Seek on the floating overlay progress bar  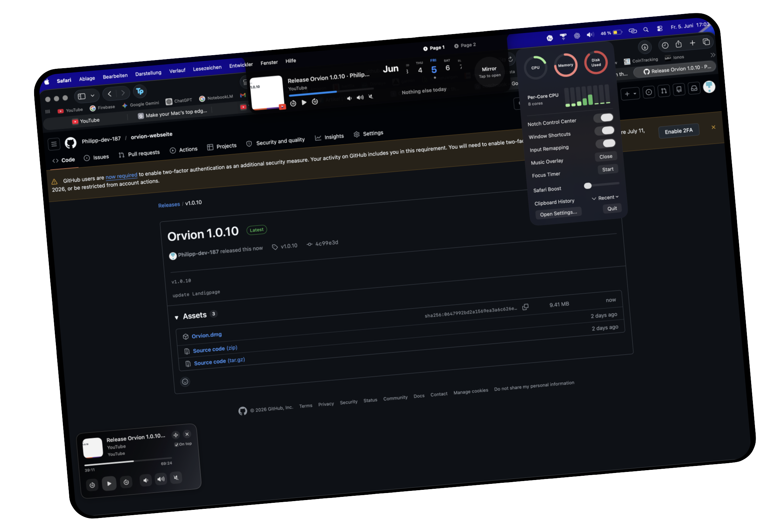(128, 461)
